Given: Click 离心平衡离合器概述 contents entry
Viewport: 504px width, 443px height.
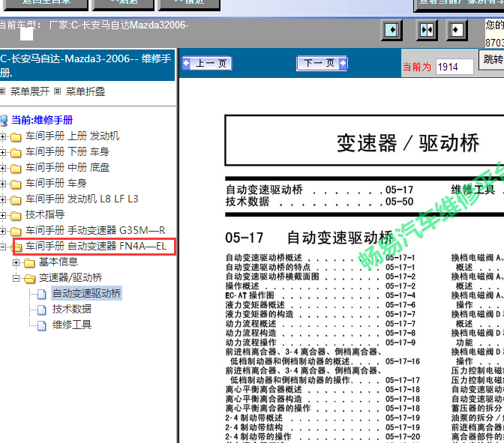Looking at the screenshot, I should tap(264, 390).
